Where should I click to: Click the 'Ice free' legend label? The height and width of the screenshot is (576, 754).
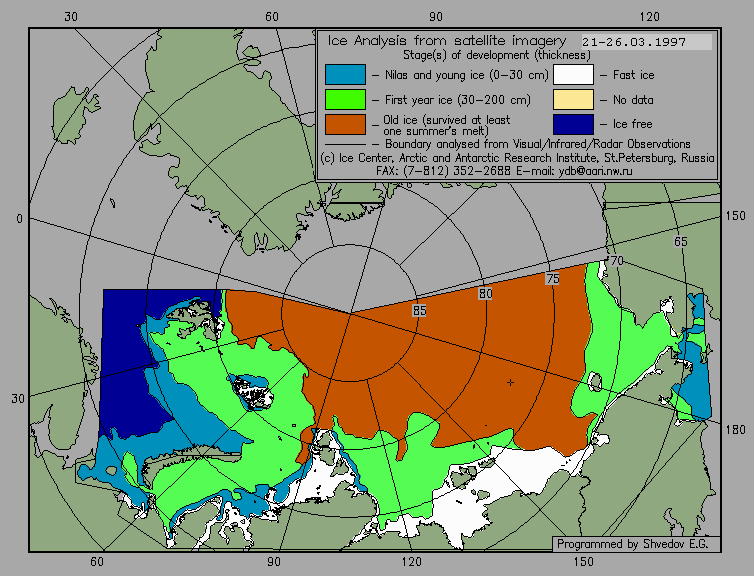click(632, 124)
